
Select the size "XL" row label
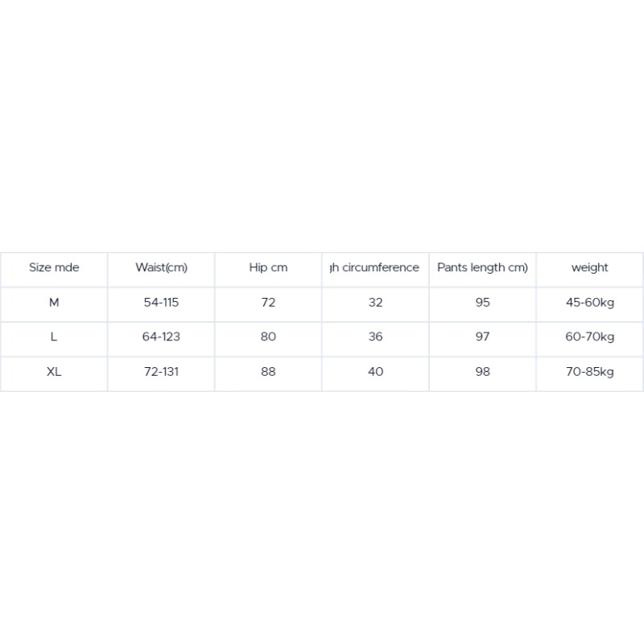click(54, 372)
